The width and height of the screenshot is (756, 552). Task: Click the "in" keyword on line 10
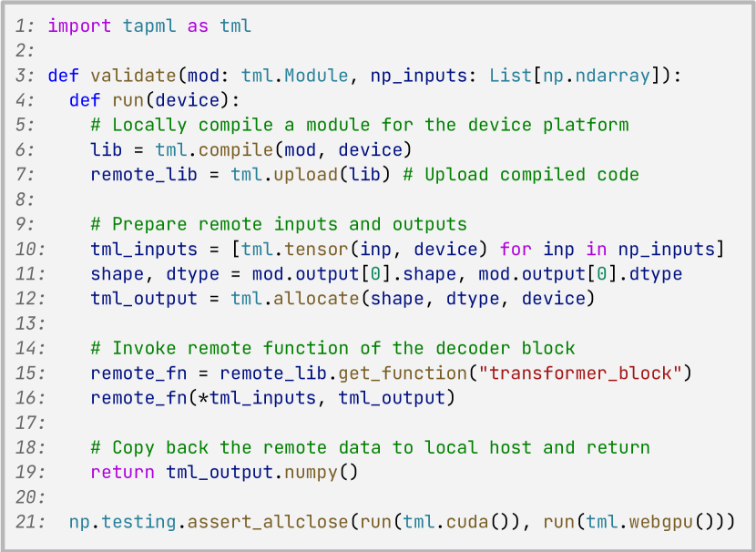tap(597, 249)
